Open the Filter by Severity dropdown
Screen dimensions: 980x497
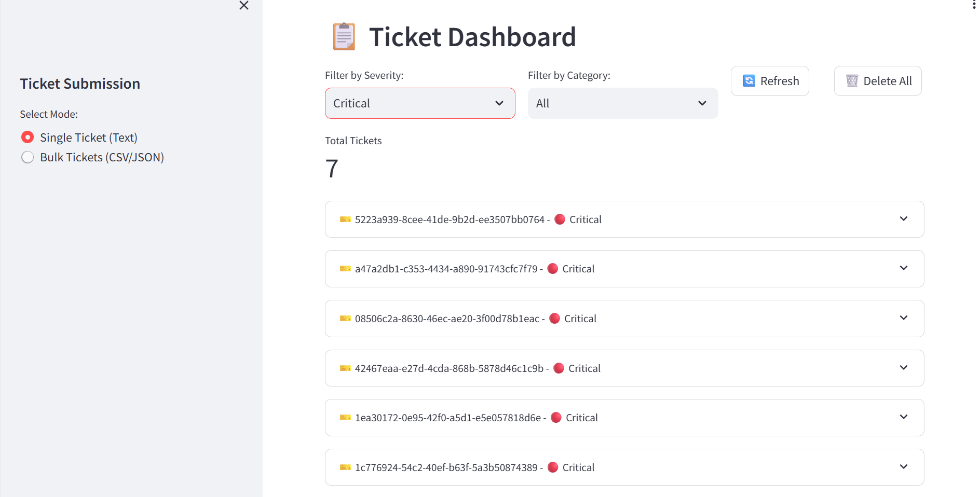click(419, 103)
